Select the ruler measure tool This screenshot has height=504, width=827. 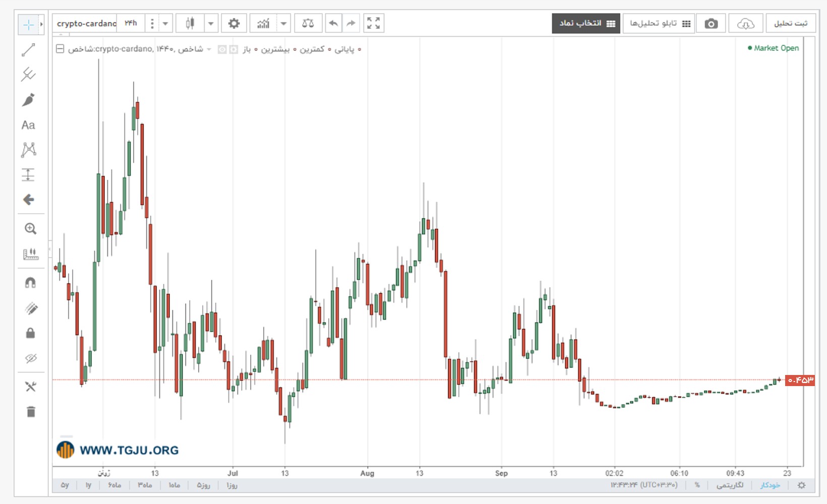pyautogui.click(x=30, y=254)
